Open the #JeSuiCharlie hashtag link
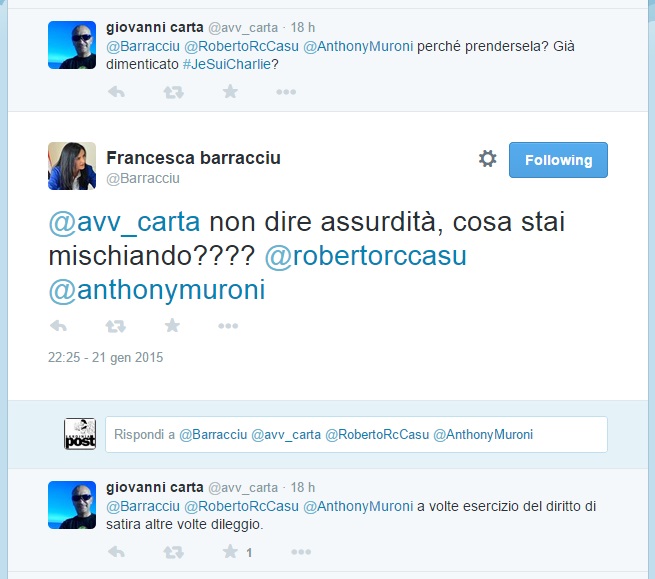Image resolution: width=655 pixels, height=579 pixels. click(227, 64)
